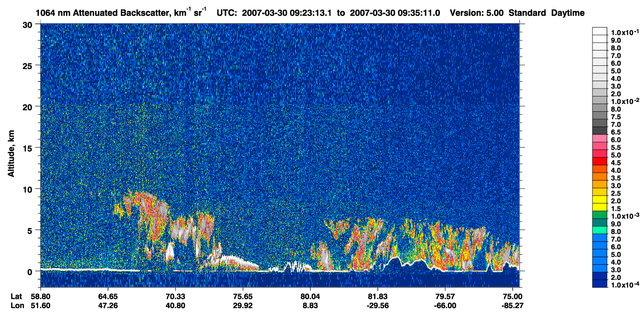Click longitude value '-29.56'
This screenshot has height=330, width=644.
[x=377, y=305]
